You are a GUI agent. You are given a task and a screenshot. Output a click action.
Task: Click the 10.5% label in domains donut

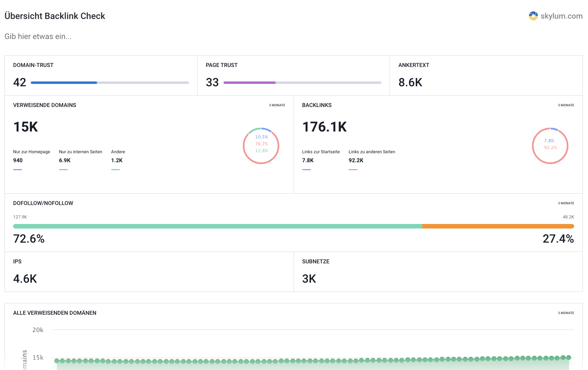pyautogui.click(x=262, y=137)
